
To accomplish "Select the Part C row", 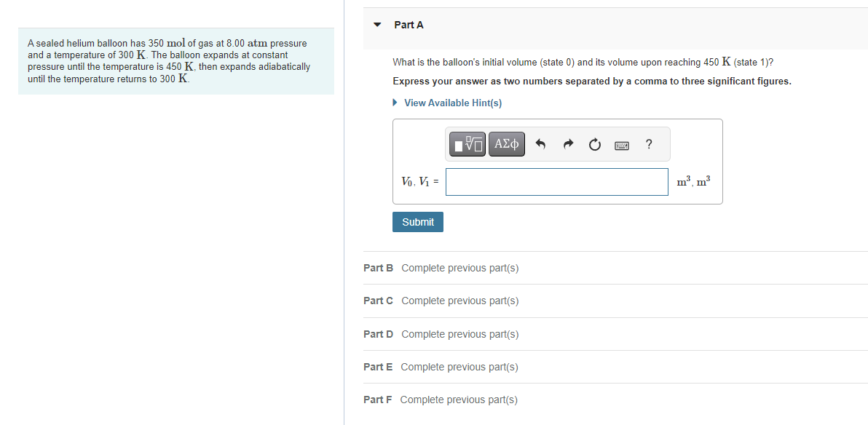I will point(441,301).
